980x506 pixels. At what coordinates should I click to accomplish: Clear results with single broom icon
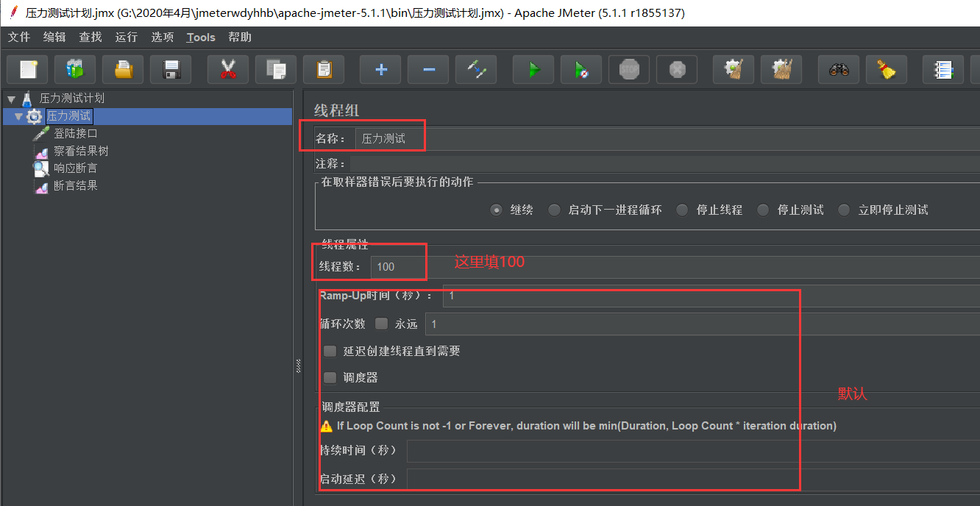click(734, 70)
